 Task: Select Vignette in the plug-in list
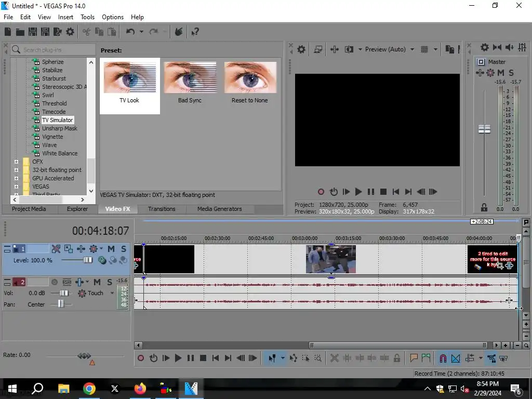click(52, 137)
